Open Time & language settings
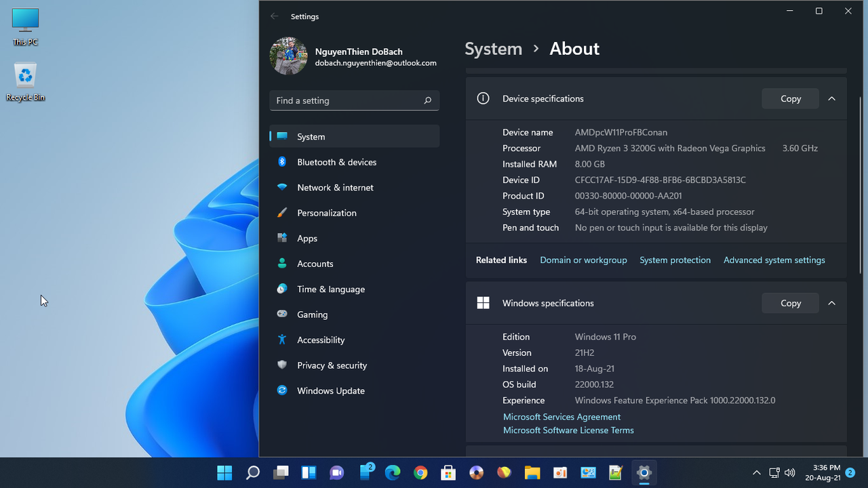 pos(330,289)
